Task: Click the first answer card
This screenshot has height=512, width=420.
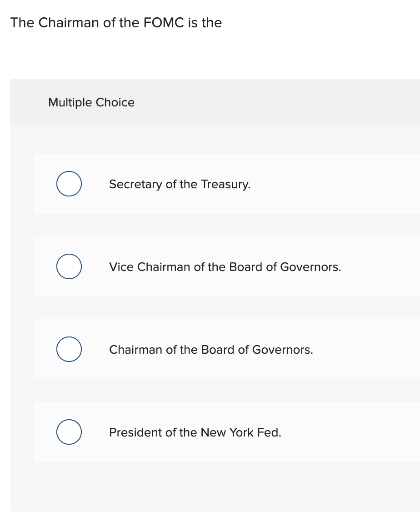Action: (x=227, y=184)
